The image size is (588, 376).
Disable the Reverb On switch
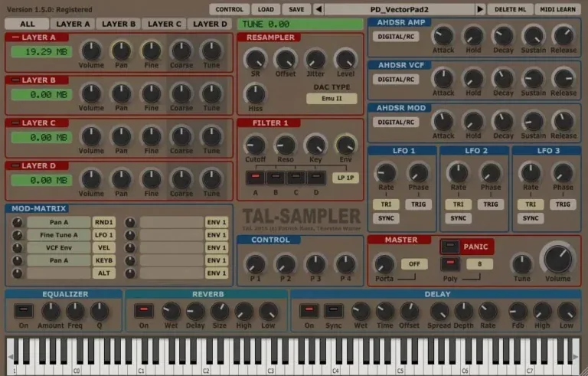pos(144,311)
